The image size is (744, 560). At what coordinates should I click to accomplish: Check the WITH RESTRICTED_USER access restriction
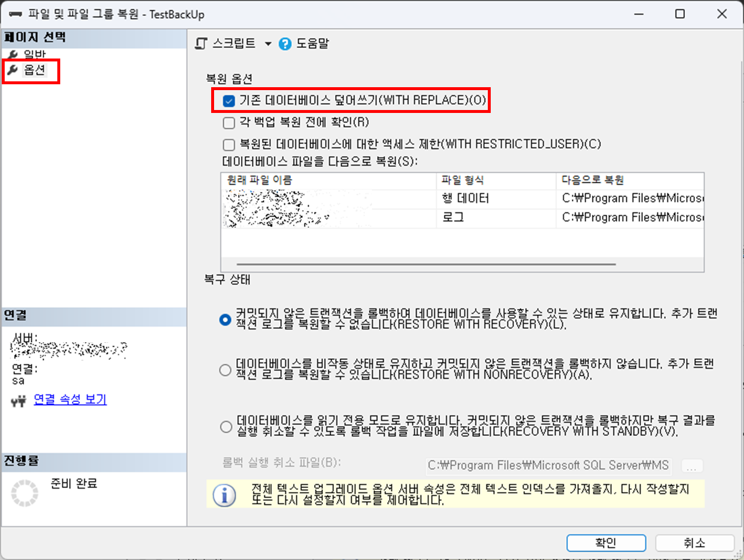pos(228,144)
